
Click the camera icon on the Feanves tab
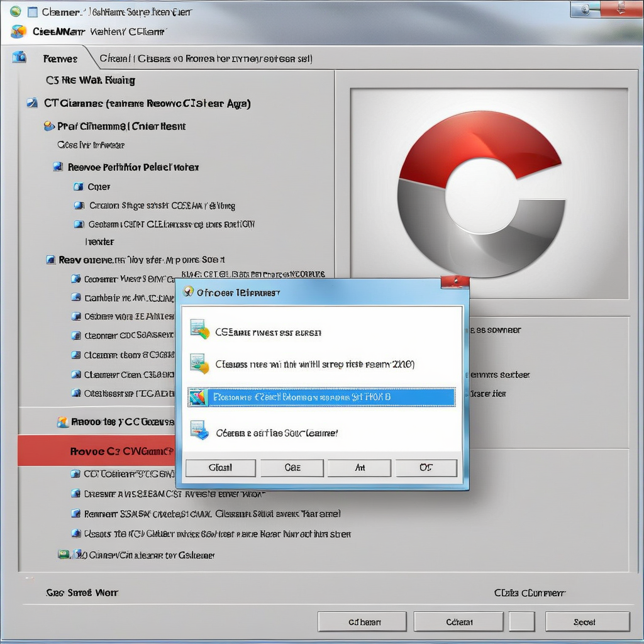pyautogui.click(x=19, y=57)
